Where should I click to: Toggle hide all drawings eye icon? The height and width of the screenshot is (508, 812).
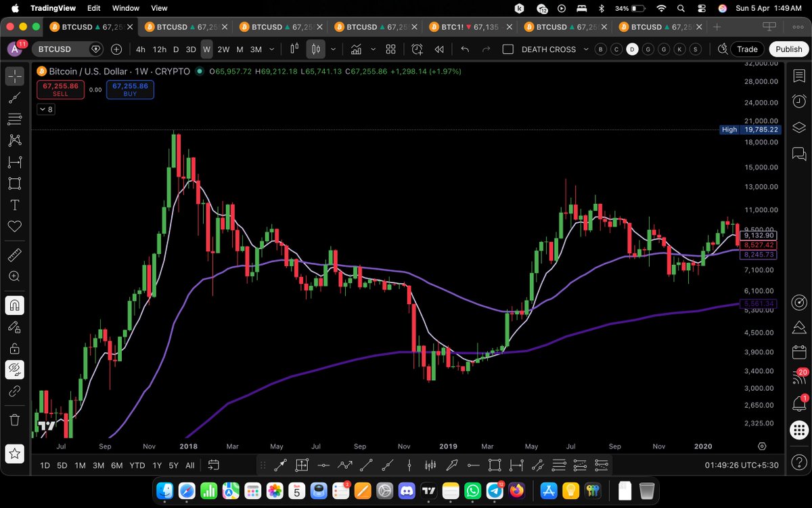coord(15,370)
